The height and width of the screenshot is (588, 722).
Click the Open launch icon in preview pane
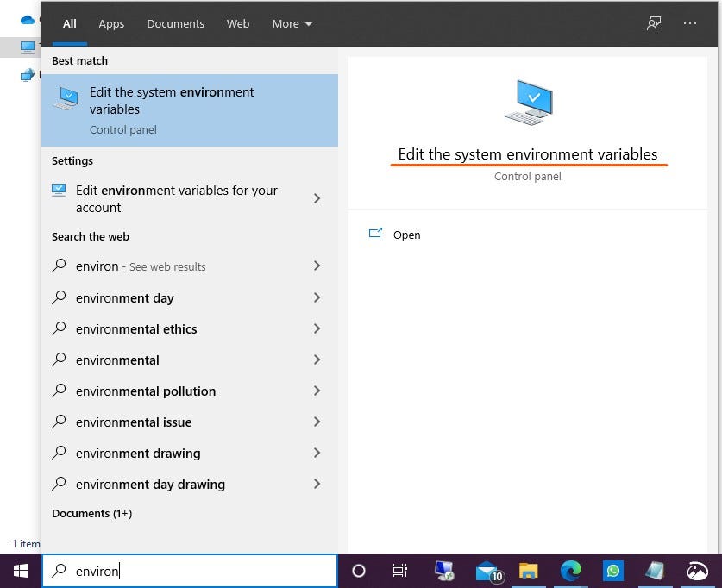376,234
